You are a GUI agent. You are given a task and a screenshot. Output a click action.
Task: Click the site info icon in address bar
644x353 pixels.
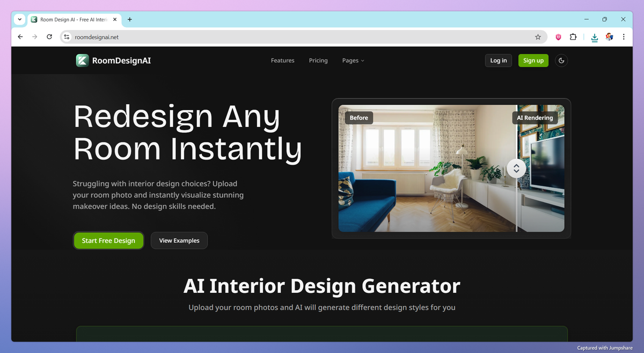(x=66, y=37)
